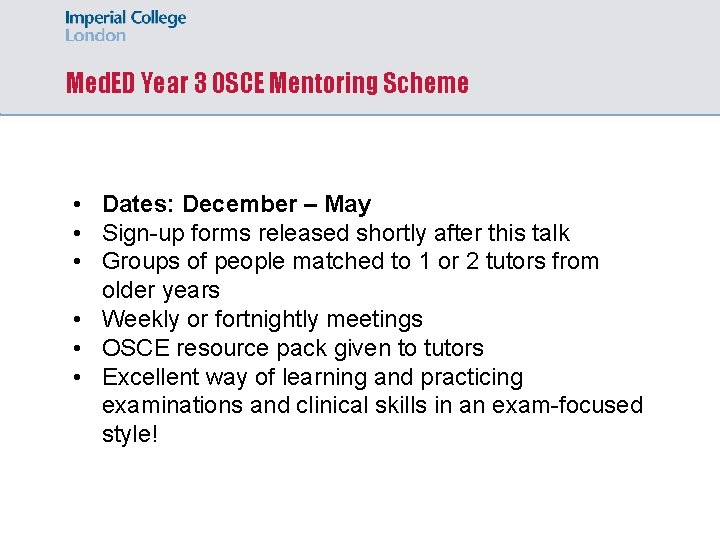This screenshot has width=720, height=540.
Task: Select the MedED Year 3 OSCE Mentoring Scheme title
Action: click(x=267, y=83)
